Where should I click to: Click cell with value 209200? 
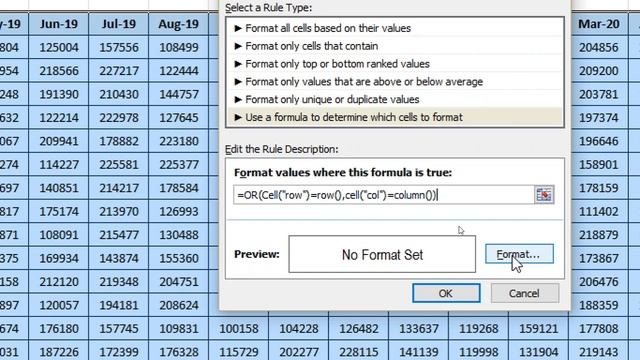click(599, 71)
